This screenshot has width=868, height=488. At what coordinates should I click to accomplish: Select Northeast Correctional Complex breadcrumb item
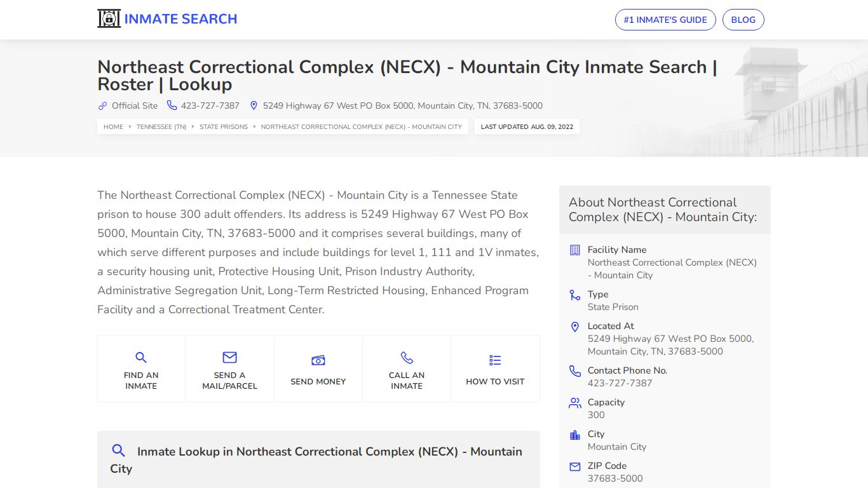point(362,126)
